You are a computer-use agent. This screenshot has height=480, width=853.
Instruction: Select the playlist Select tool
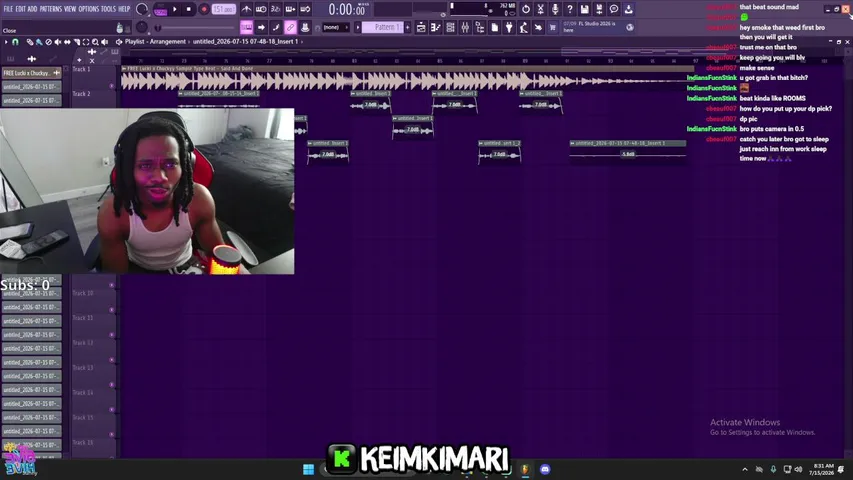pyautogui.click(x=85, y=42)
